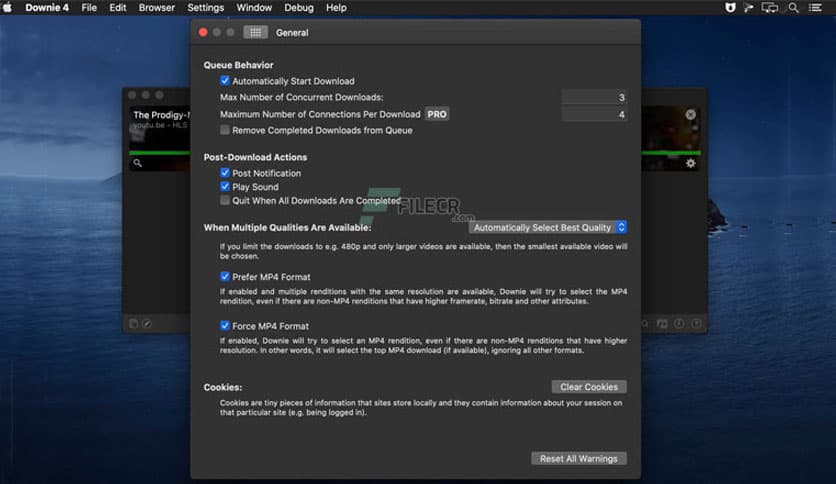Click the PRO badge next to connections setting
This screenshot has width=836, height=484.
[x=437, y=114]
